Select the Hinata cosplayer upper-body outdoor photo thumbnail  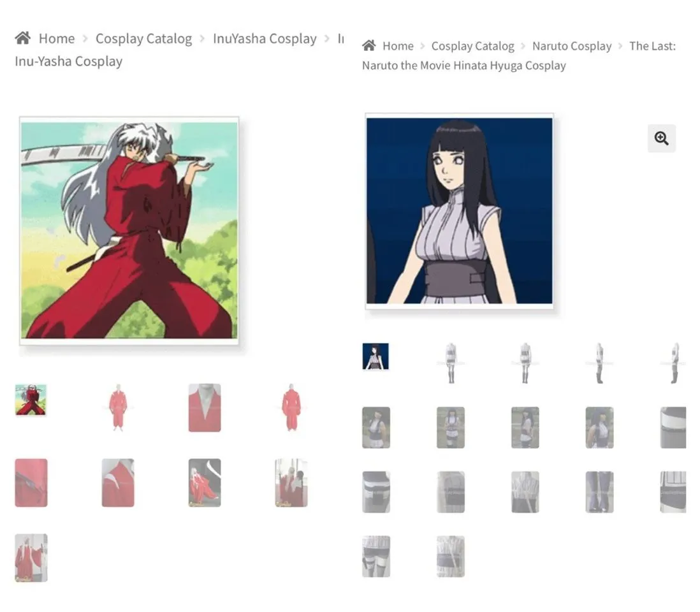[x=376, y=428]
